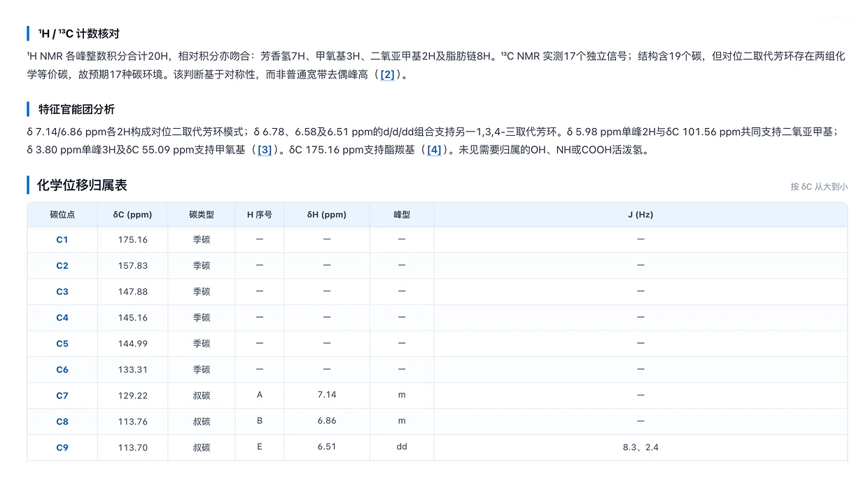868x490 pixels.
Task: Select carbon position C7
Action: click(62, 395)
